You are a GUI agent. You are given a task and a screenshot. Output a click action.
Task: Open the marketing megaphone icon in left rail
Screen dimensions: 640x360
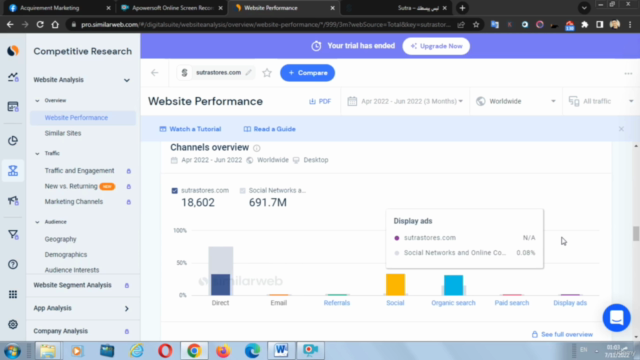[13, 200]
